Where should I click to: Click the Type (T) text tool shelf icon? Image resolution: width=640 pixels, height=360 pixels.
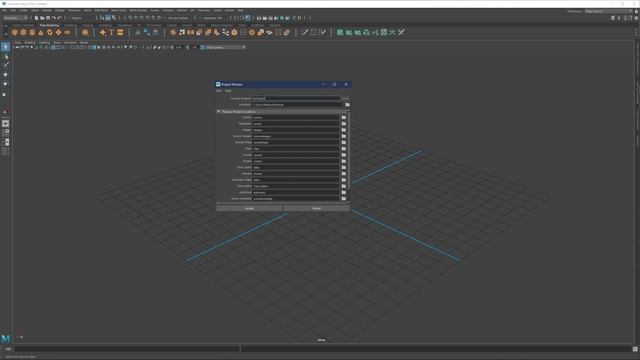tap(111, 32)
